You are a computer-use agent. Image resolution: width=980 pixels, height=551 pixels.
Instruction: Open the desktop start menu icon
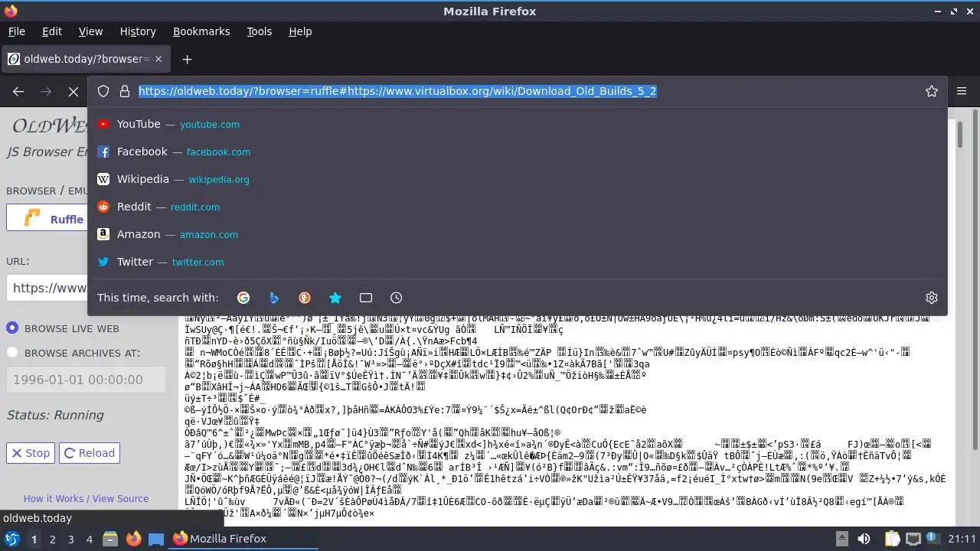11,539
